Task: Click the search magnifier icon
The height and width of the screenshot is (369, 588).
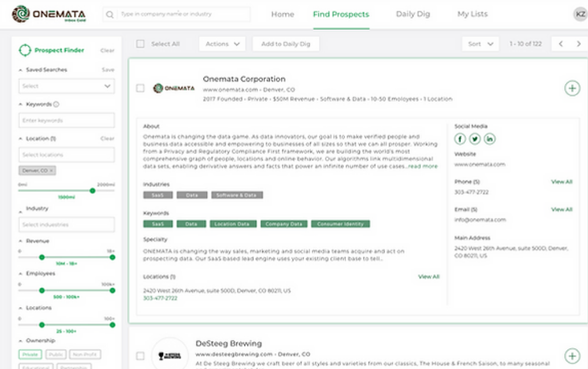Action: tap(109, 15)
